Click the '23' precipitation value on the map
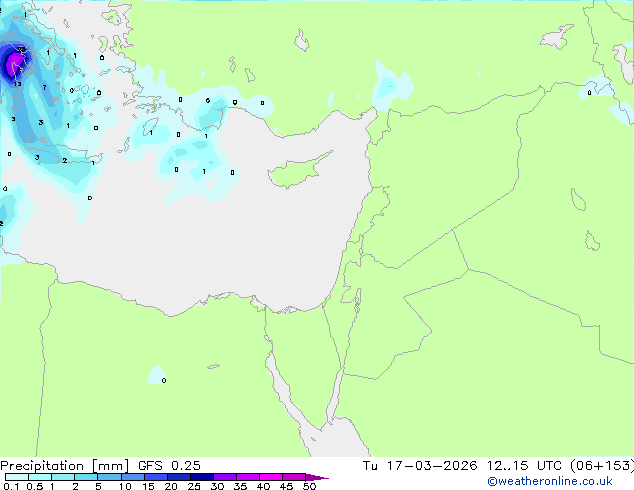 (x=21, y=49)
